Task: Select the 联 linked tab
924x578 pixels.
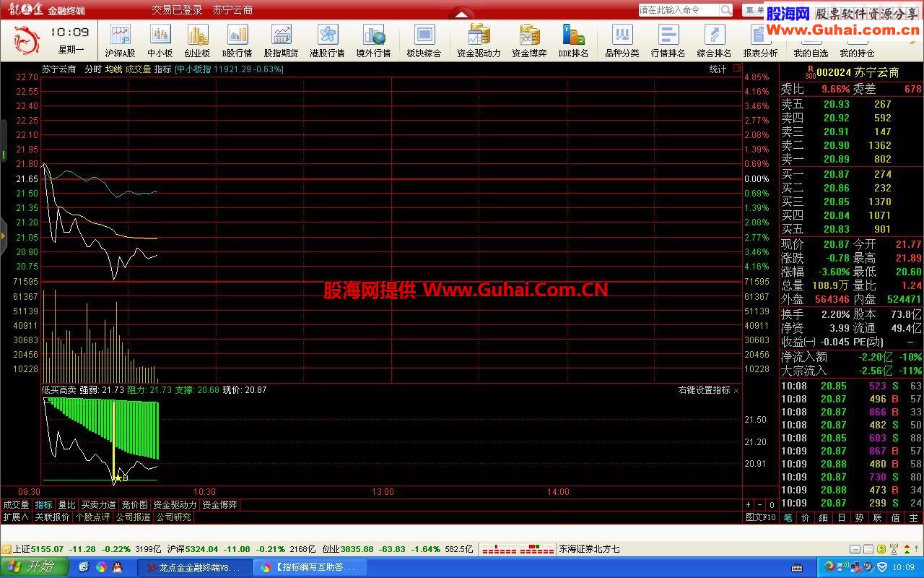Action: click(x=878, y=517)
